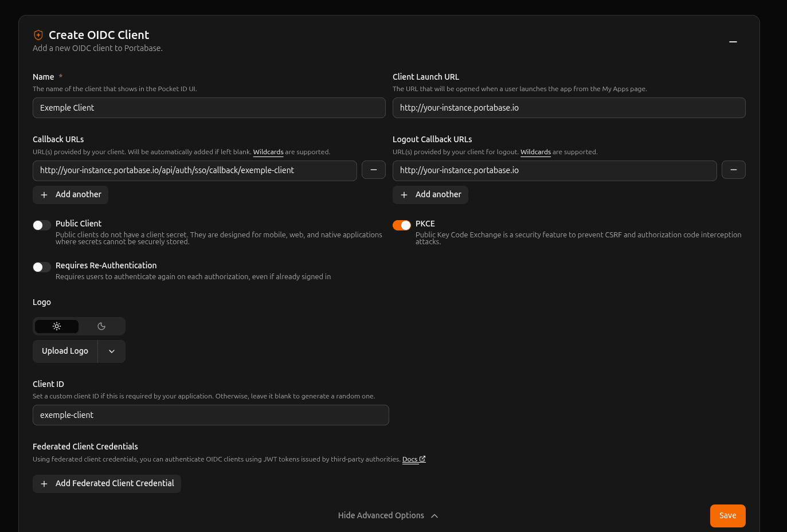The height and width of the screenshot is (532, 787).
Task: Add another logout callback URL
Action: coord(430,195)
